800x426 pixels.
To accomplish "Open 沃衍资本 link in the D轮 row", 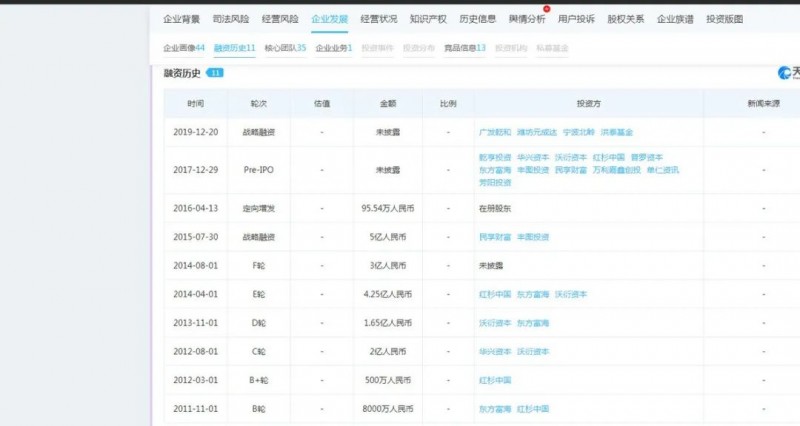I will (495, 323).
